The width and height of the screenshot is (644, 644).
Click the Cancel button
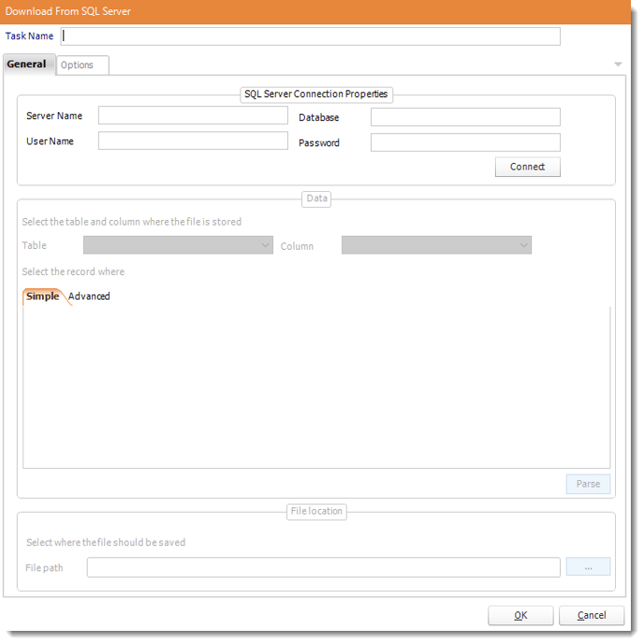[592, 615]
